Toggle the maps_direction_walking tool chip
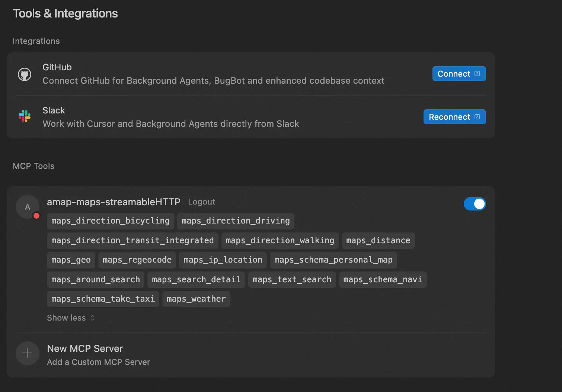The width and height of the screenshot is (562, 392). [x=280, y=241]
